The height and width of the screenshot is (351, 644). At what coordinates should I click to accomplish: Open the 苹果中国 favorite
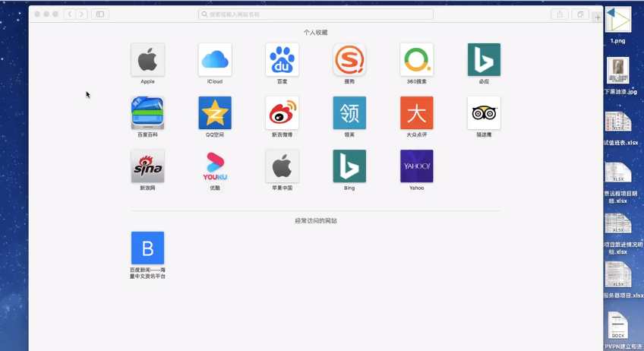pos(283,166)
